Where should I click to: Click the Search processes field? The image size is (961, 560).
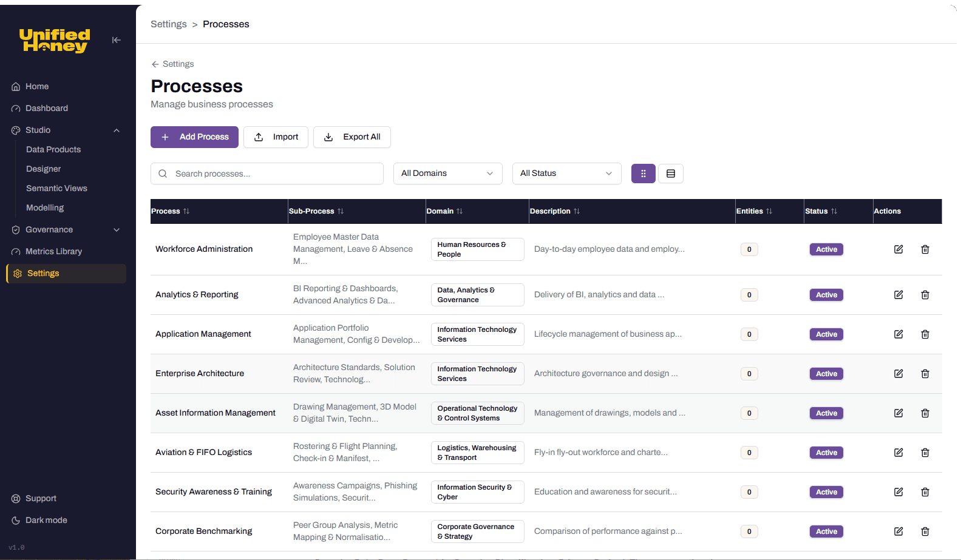[267, 174]
